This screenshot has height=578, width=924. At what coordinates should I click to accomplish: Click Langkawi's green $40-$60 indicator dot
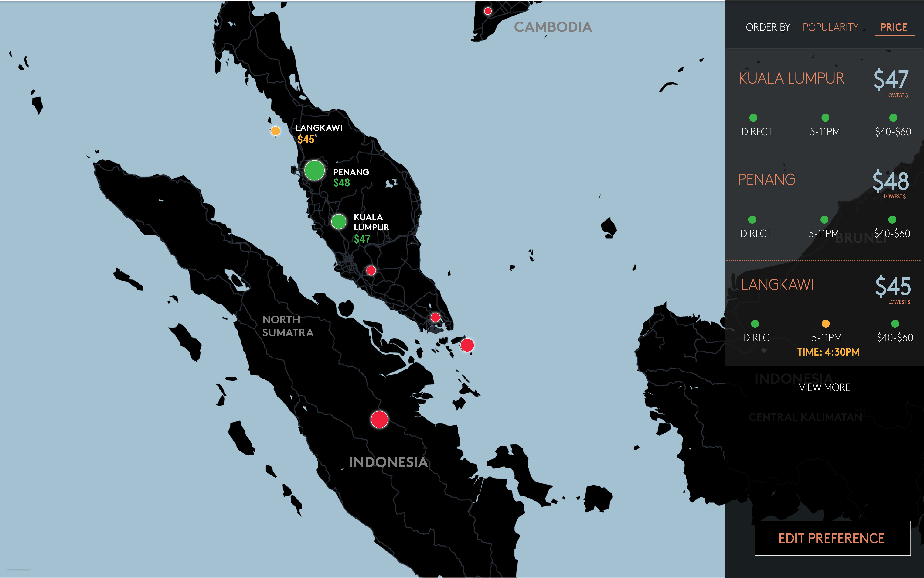point(895,324)
